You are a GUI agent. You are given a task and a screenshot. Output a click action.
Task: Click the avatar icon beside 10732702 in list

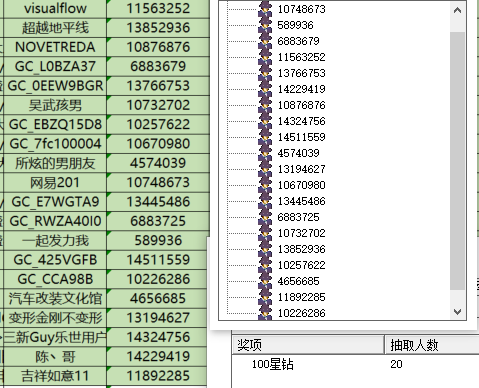click(265, 233)
